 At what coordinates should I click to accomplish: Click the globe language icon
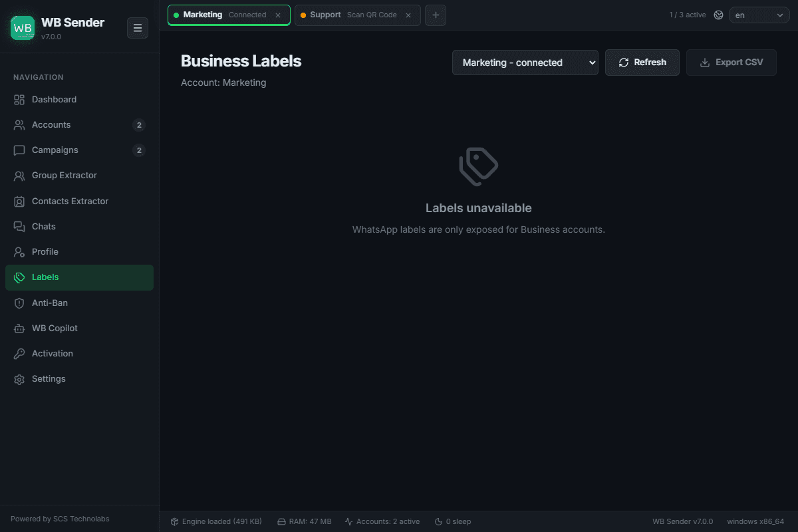(x=718, y=15)
